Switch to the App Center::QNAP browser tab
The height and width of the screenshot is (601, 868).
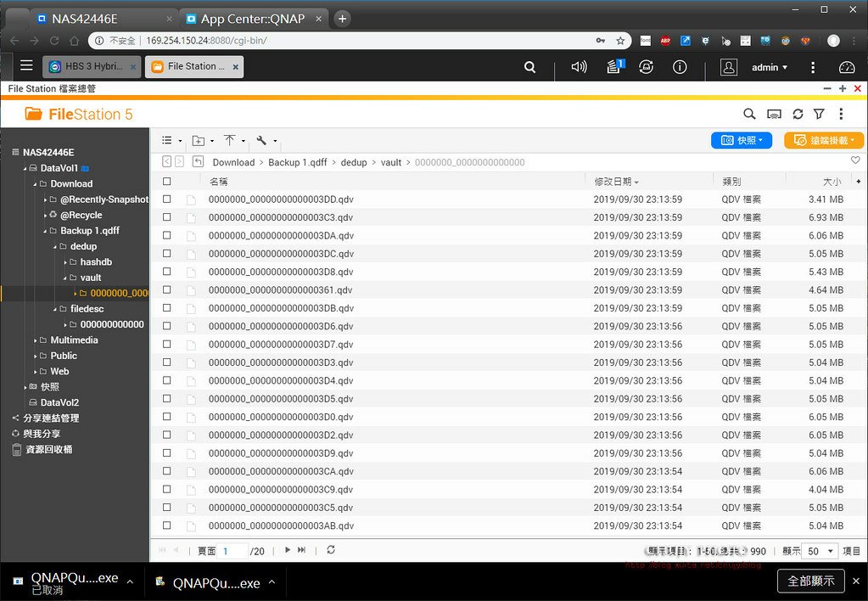tap(254, 19)
